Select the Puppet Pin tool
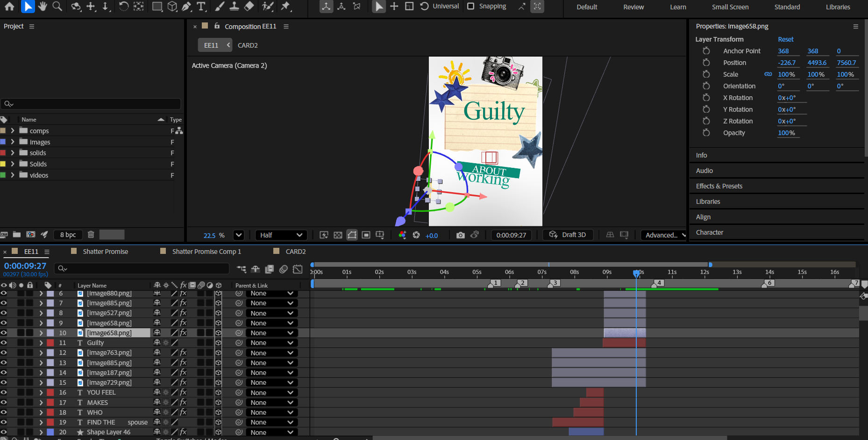Screen dimensions: 868x440 click(285, 6)
